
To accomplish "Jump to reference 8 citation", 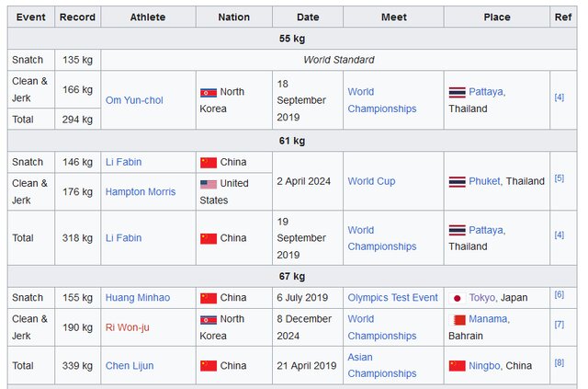I will (x=559, y=363).
